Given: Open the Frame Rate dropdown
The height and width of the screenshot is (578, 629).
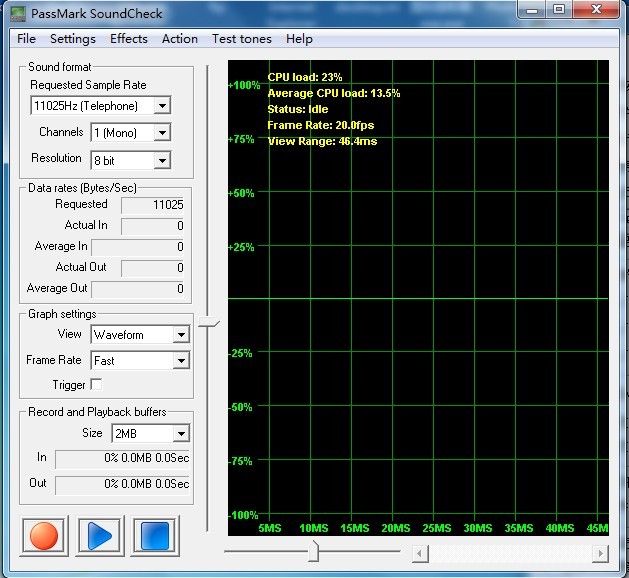Looking at the screenshot, I should click(x=181, y=361).
